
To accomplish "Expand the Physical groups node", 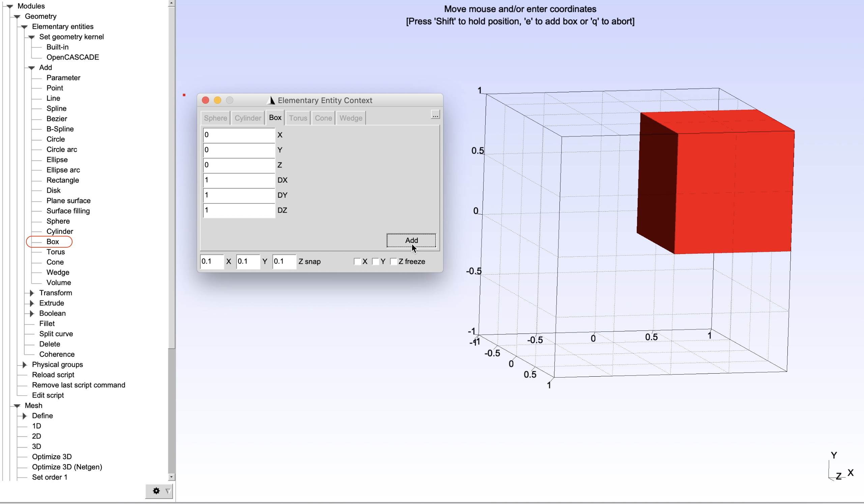I will 25,365.
